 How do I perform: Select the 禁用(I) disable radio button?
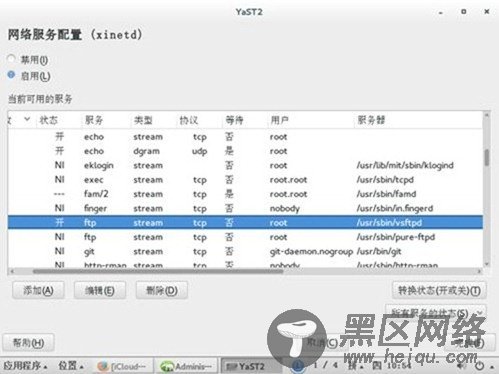pos(11,59)
